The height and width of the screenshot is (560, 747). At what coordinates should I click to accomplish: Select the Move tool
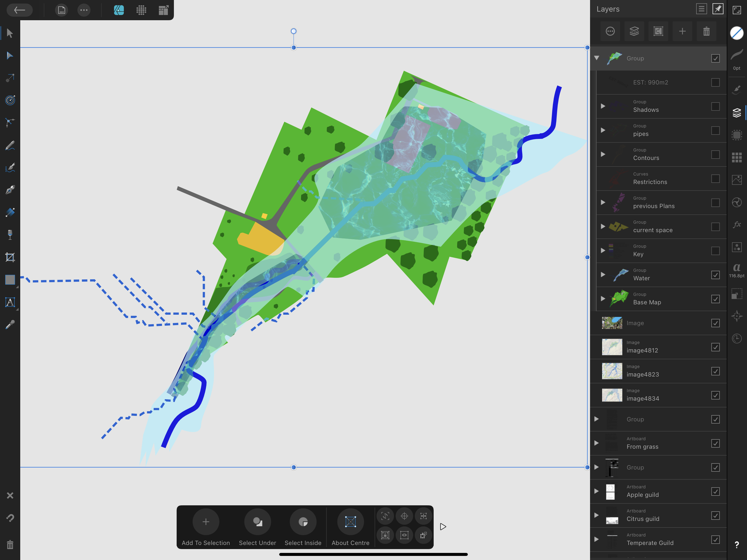tap(10, 33)
